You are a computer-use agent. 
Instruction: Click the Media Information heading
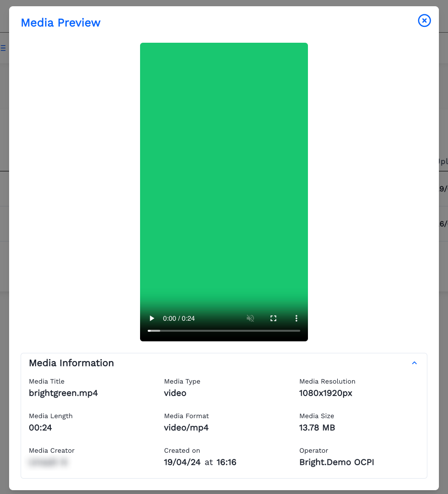[x=71, y=363]
